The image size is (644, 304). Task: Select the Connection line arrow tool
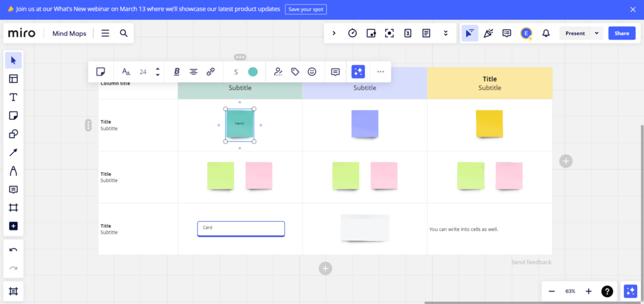(x=13, y=153)
